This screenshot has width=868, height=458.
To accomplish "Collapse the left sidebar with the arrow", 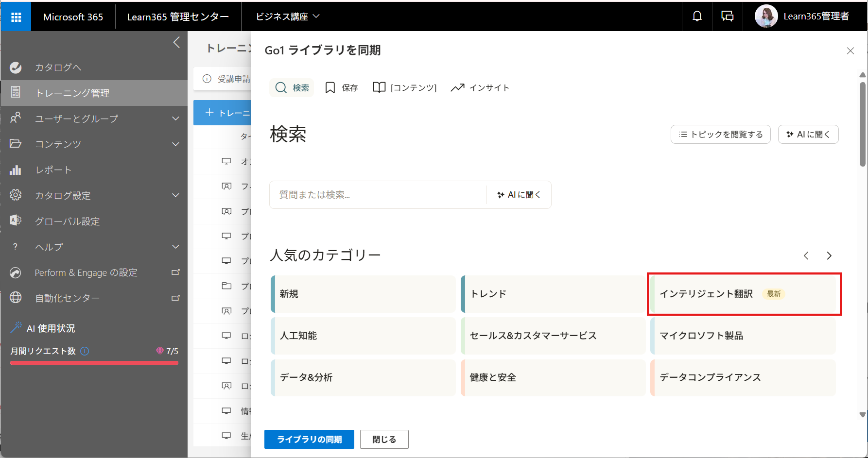I will (176, 42).
